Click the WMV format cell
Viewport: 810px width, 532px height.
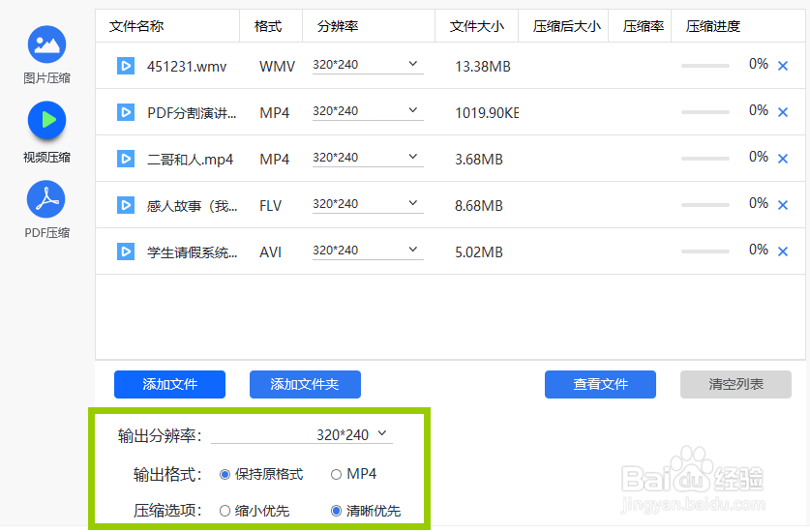278,67
